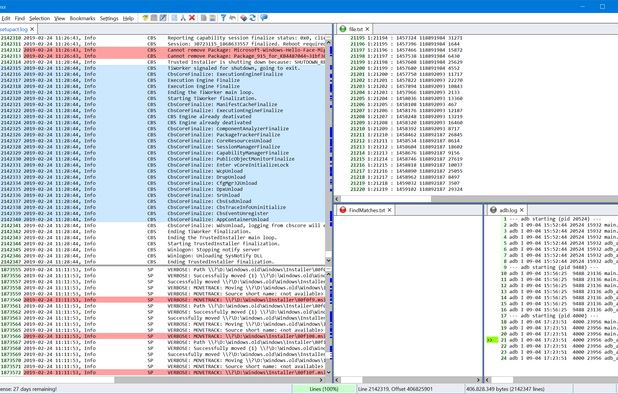Click the blue refresh arrows toolbar icon
Image resolution: width=618 pixels, height=394 pixels.
253,18
